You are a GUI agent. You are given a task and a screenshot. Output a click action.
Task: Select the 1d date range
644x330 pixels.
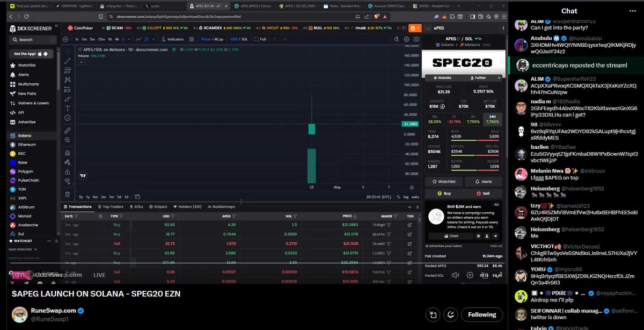pos(127,197)
